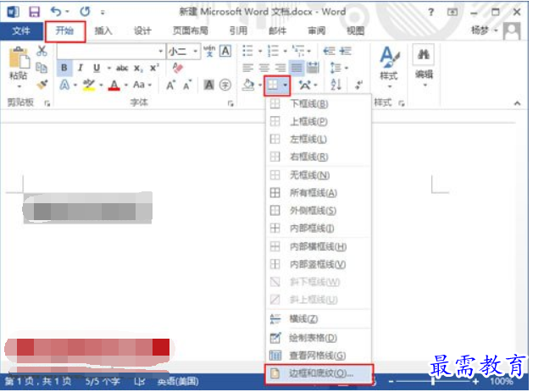The height and width of the screenshot is (392, 533).
Task: Open the phonetic guide wén icon
Action: pyautogui.click(x=209, y=51)
